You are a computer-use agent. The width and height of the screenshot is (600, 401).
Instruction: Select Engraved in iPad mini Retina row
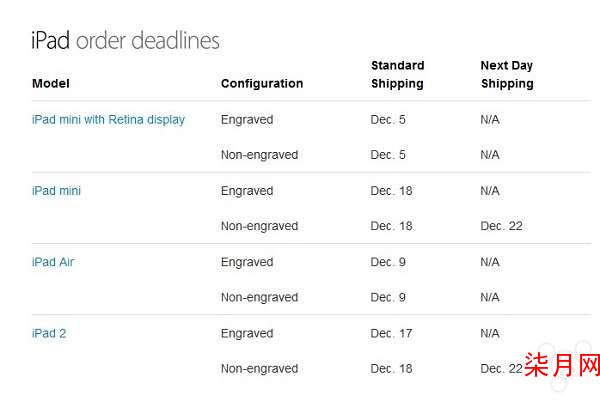247,120
